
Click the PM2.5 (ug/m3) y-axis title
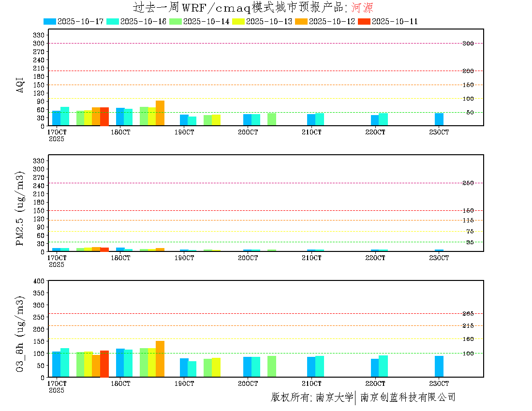20,208
